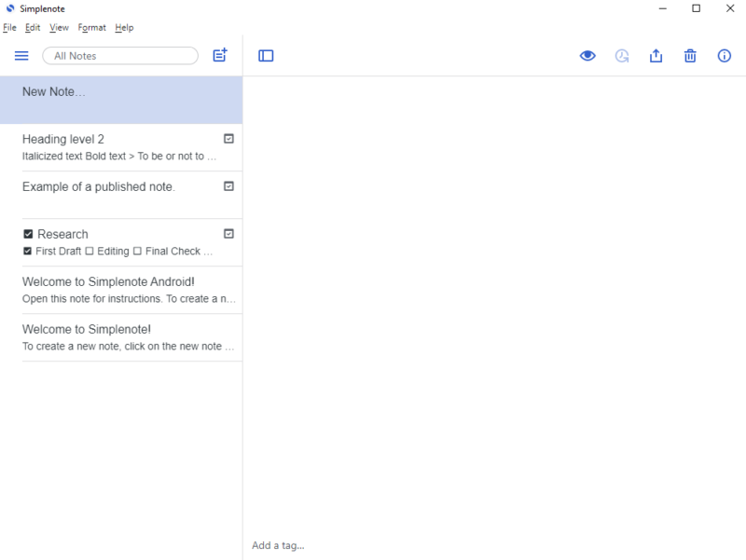Click the checklist badge on the Research note
The height and width of the screenshot is (560, 746).
[230, 233]
